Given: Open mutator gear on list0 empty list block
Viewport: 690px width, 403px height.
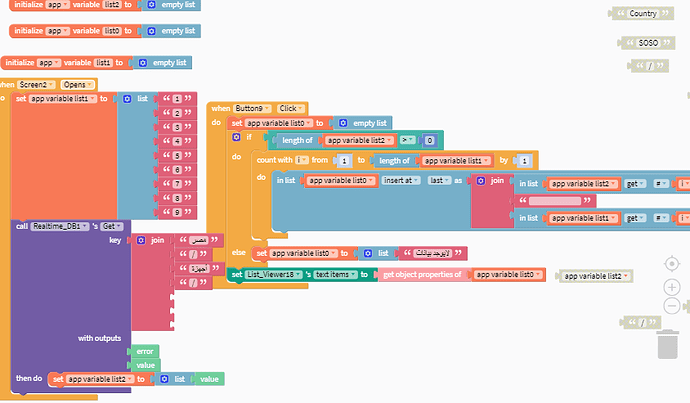Looking at the screenshot, I should (x=151, y=31).
